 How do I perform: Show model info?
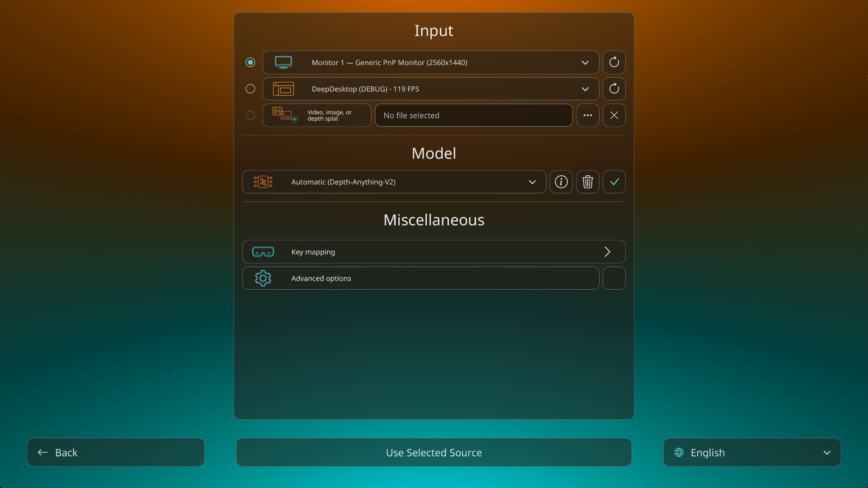point(561,182)
